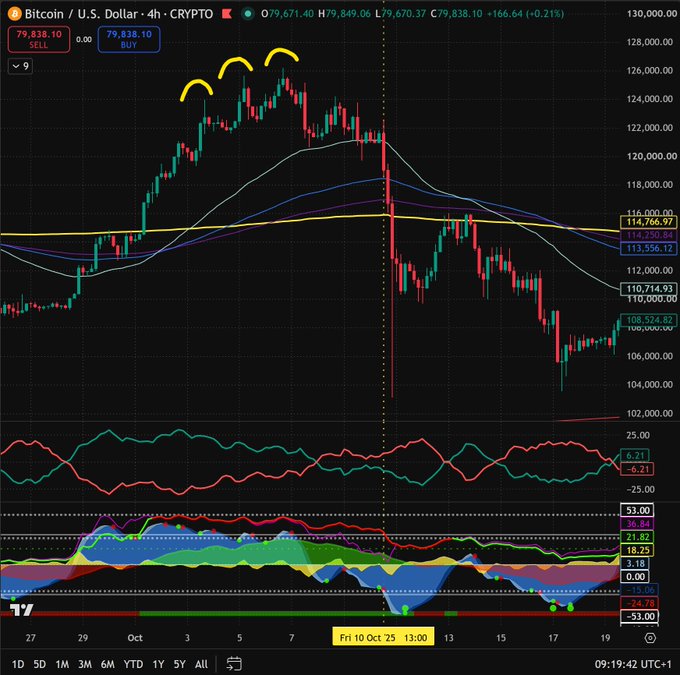Click the green 21.82 oscillator value label
680x675 pixels.
click(x=637, y=537)
